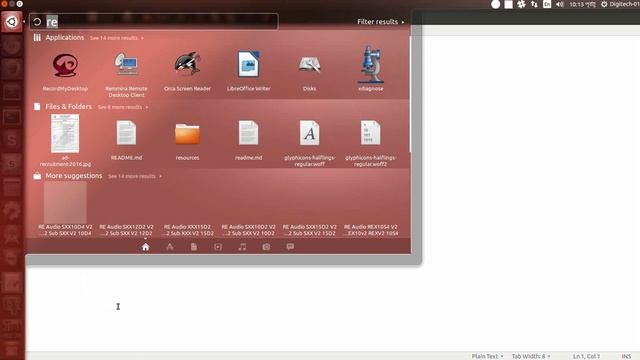Open the network connection indicator
The image size is (640, 360).
[534, 4]
